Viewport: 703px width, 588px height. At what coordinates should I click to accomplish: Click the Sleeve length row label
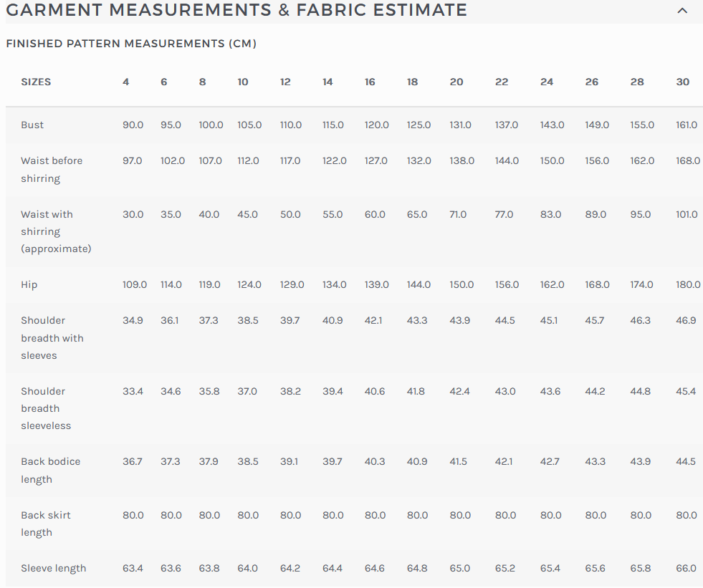coord(53,568)
